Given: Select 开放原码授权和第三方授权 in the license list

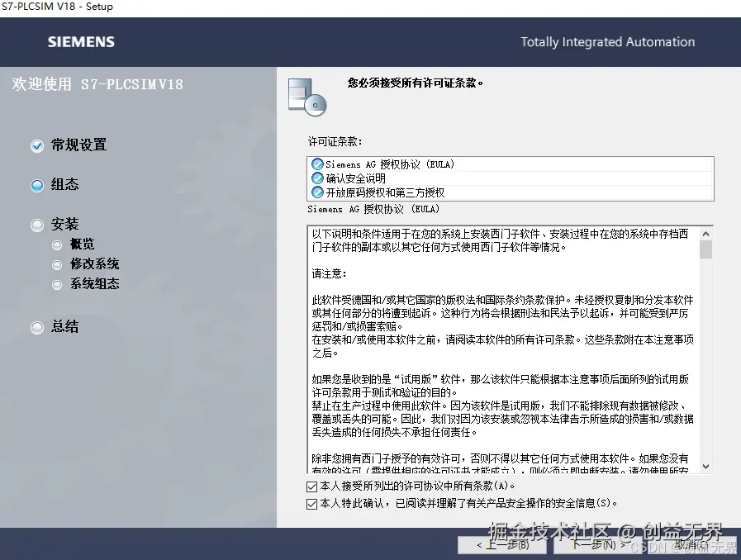Looking at the screenshot, I should pyautogui.click(x=510, y=192).
